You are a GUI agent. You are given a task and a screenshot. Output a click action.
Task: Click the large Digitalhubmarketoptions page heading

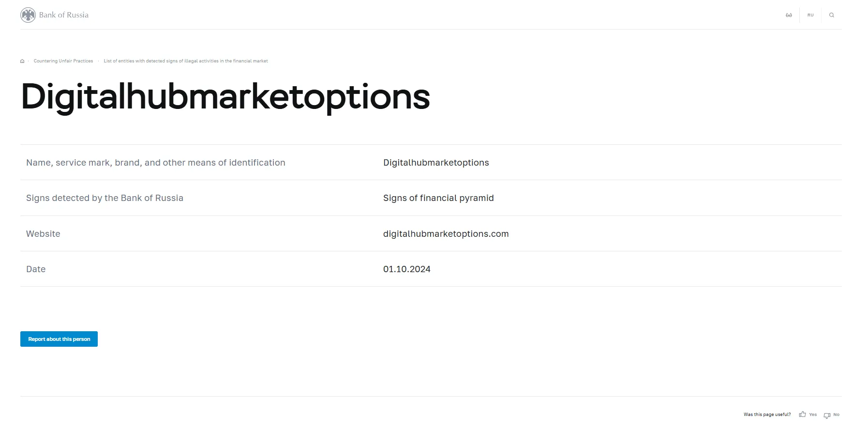click(x=225, y=96)
